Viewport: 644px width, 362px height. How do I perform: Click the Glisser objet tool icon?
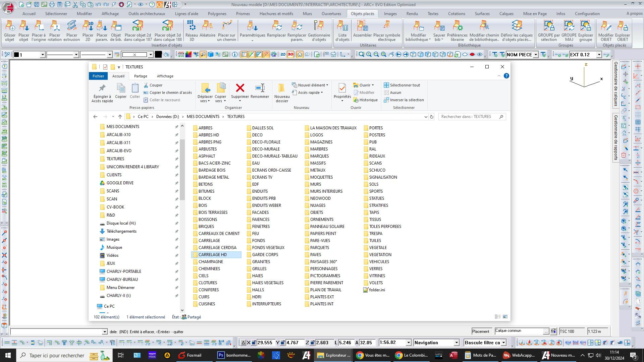click(x=10, y=26)
